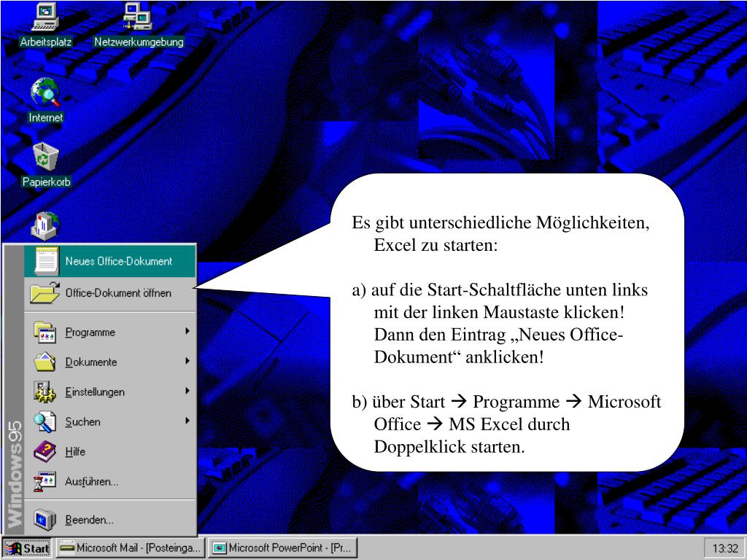Click the Papierkorb label text

(x=46, y=182)
